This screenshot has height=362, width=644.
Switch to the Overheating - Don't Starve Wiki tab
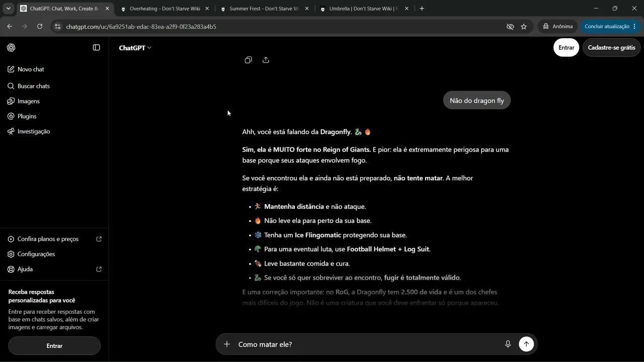tap(165, 9)
